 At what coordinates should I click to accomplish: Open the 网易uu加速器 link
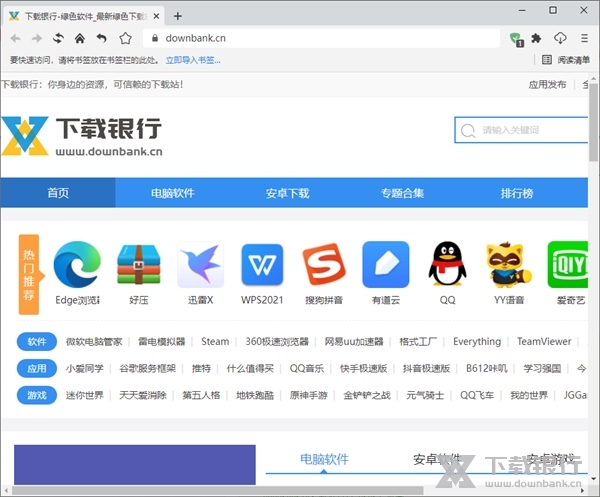[x=354, y=341]
